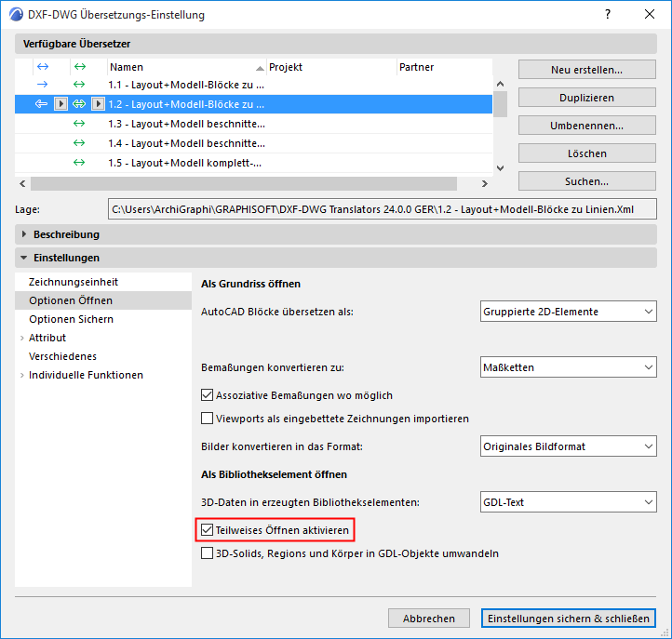Click the scroll up arrow of translator list
The image size is (672, 639).
pos(500,84)
